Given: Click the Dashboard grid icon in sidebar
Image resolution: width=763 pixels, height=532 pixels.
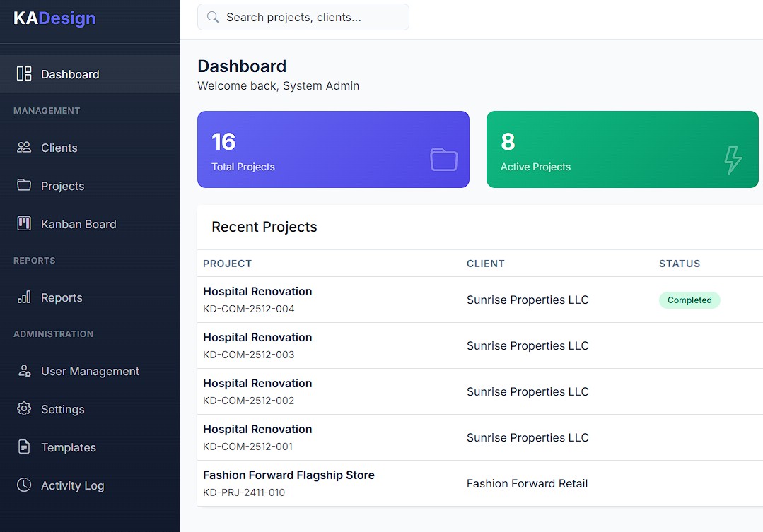Looking at the screenshot, I should 24,74.
